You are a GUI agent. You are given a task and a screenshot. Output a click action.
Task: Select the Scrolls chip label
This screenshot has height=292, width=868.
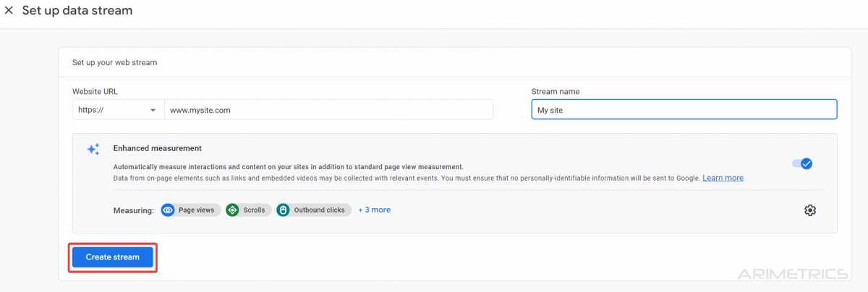point(254,210)
